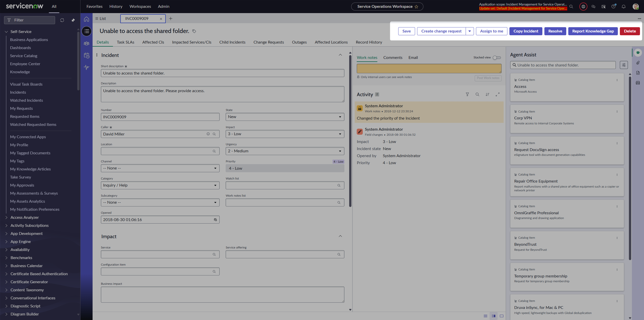Image resolution: width=644 pixels, height=320 pixels.
Task: Favorite Service Operations Workspace with star
Action: 416,7
